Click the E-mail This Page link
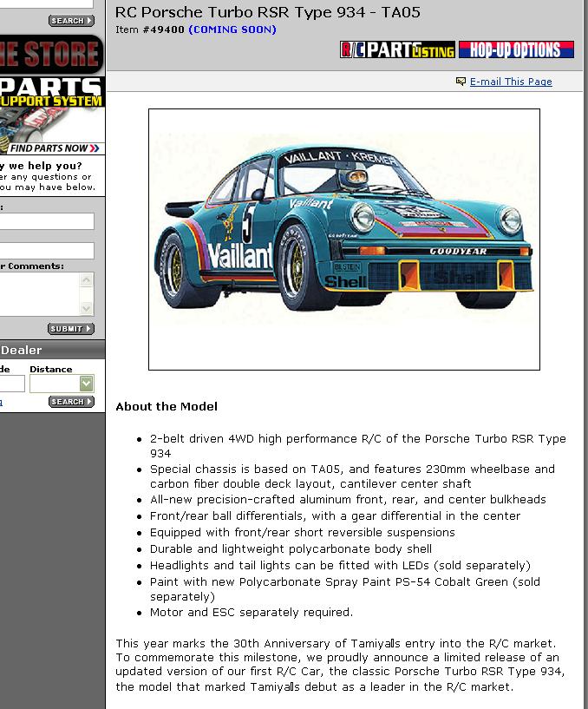 pos(511,82)
